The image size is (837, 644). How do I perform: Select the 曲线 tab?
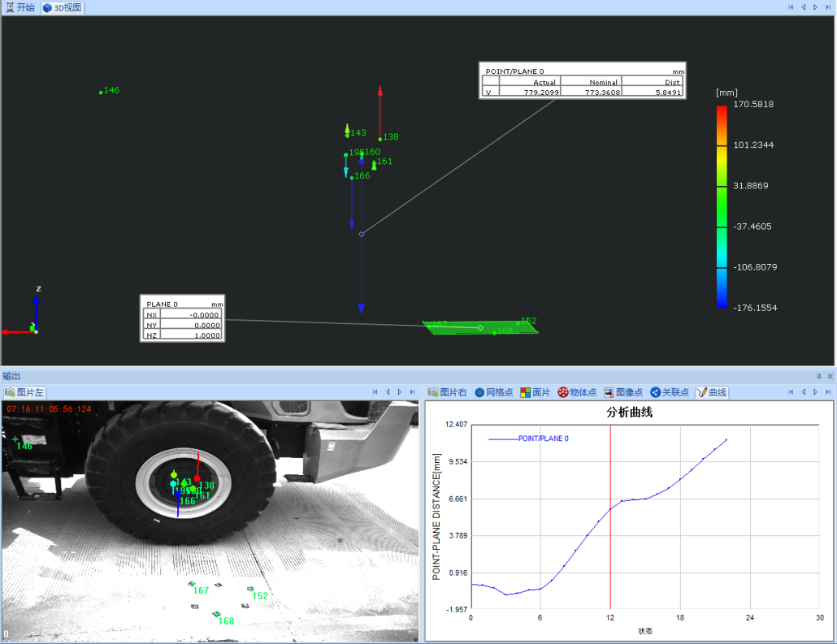[712, 392]
